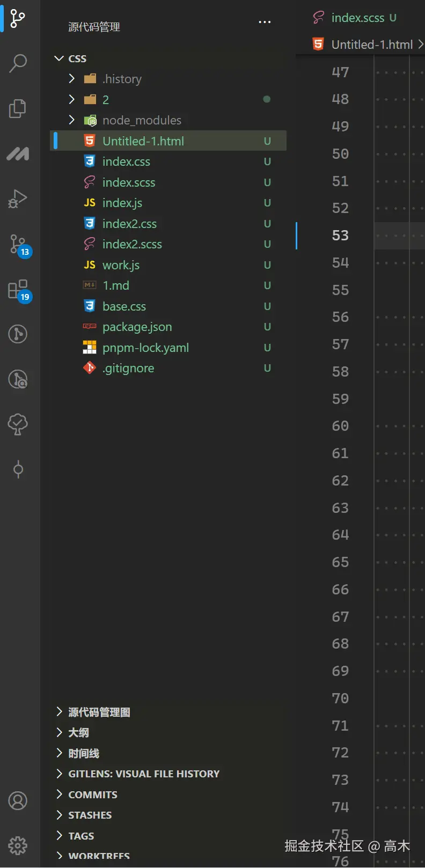Open the double-stroke logo activity bar icon
Viewport: 425px width, 868px height.
pyautogui.click(x=18, y=154)
